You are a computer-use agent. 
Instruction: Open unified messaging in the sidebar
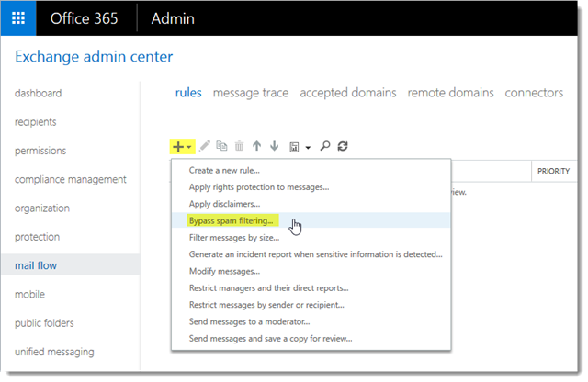click(x=54, y=352)
